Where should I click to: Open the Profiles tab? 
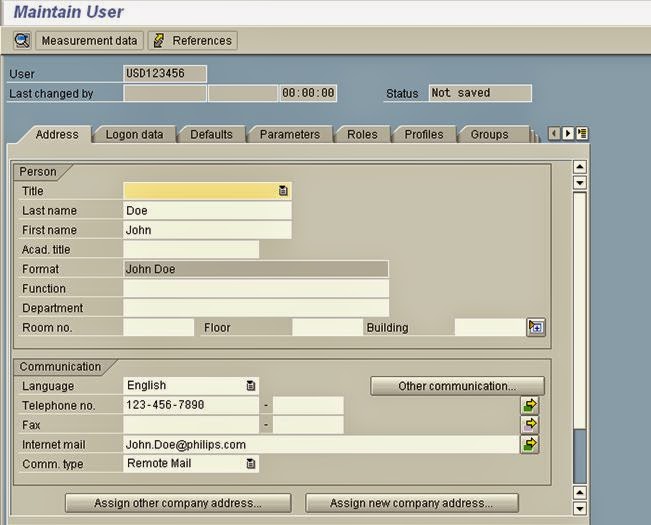pos(424,134)
